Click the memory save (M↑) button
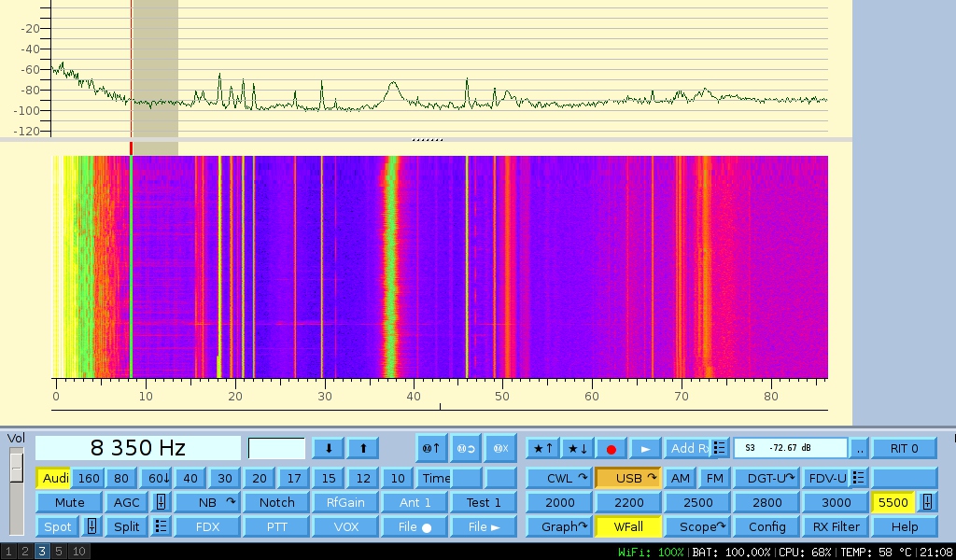 coord(431,449)
